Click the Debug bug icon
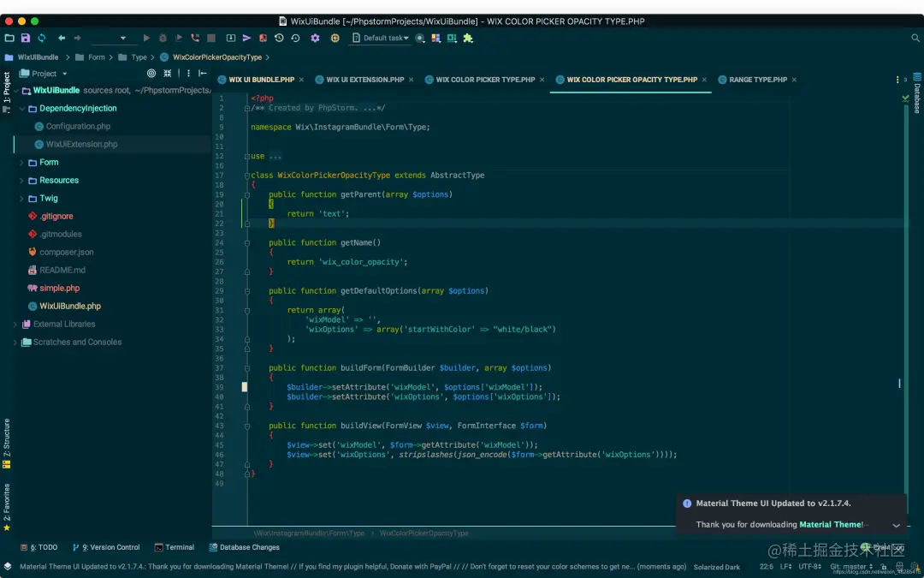Screen dimensions: 924x578 click(163, 38)
